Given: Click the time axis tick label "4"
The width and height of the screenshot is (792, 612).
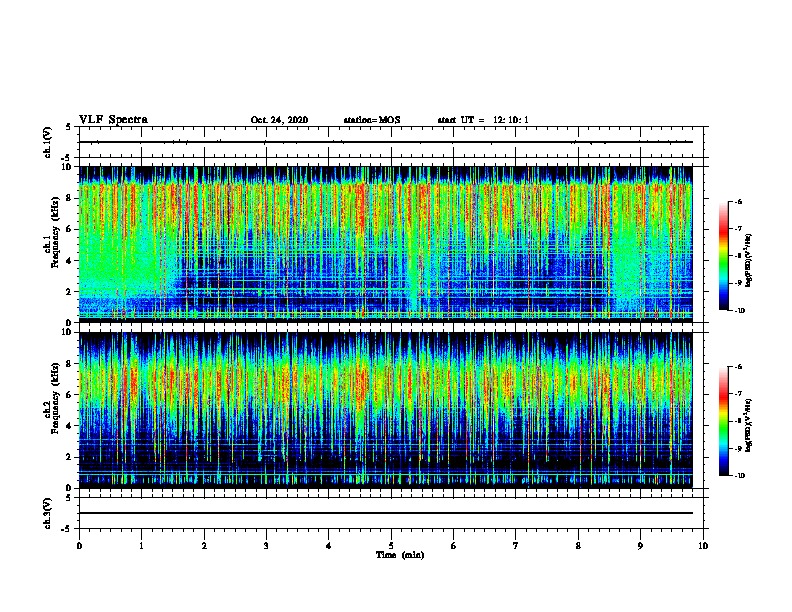Looking at the screenshot, I should tap(329, 546).
